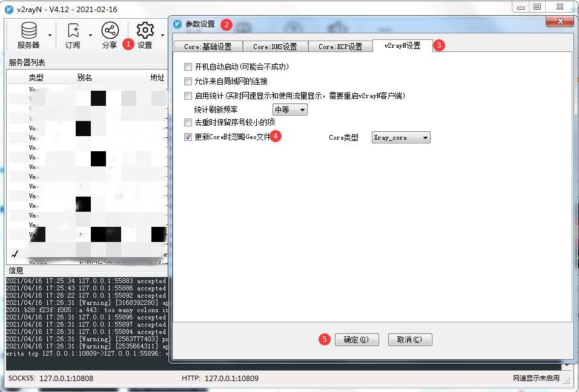This screenshot has height=392, width=579.
Task: Close the 参数设置 dialog
Action: point(560,21)
